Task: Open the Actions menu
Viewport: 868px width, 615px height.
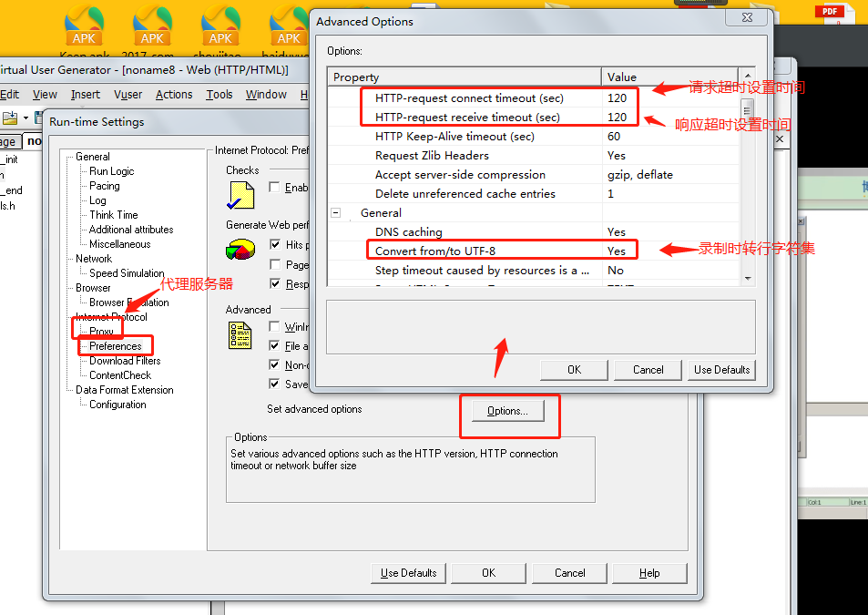Action: tap(174, 95)
